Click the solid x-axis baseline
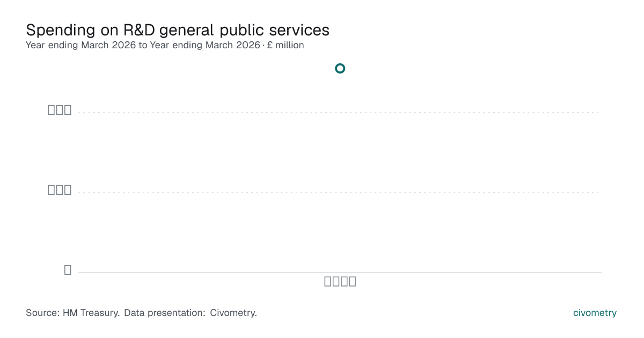 pyautogui.click(x=340, y=272)
